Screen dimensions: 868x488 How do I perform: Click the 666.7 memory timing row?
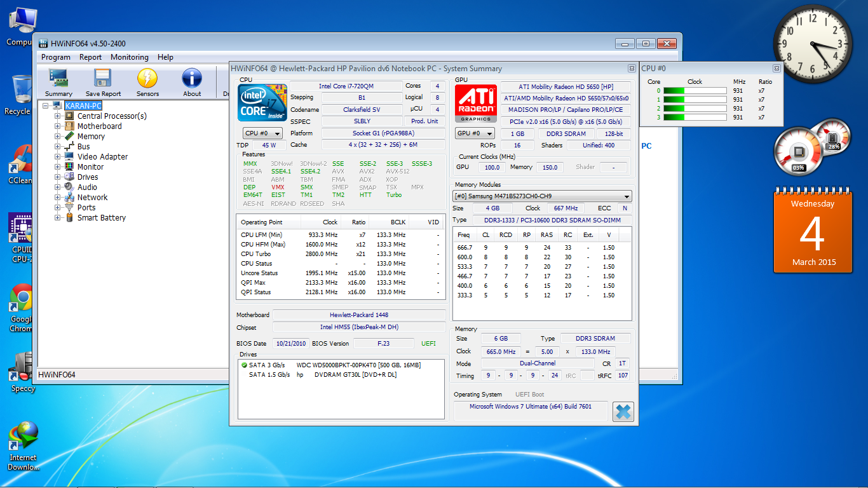[x=542, y=248]
